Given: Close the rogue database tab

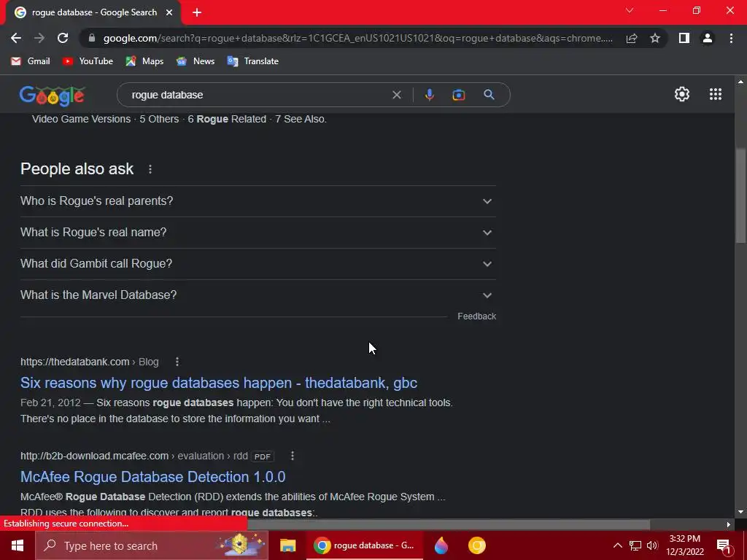Looking at the screenshot, I should (x=169, y=12).
